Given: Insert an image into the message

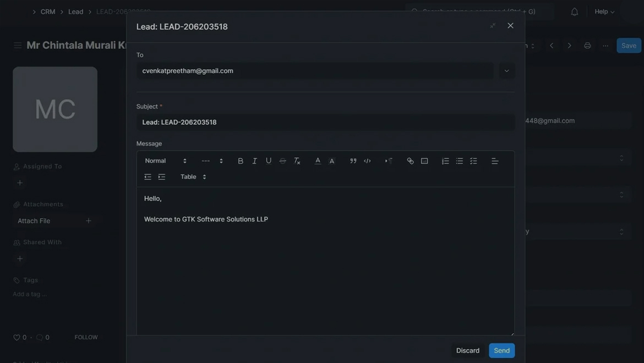Looking at the screenshot, I should (424, 161).
